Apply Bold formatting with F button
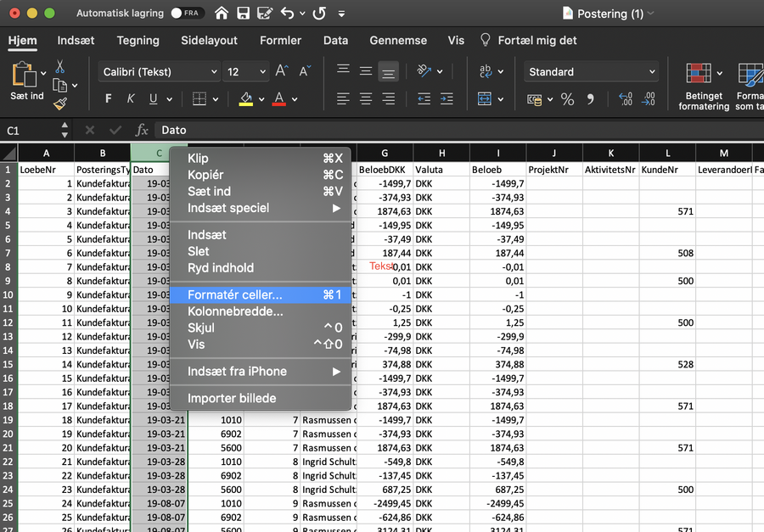Image resolution: width=764 pixels, height=532 pixels. (x=109, y=99)
